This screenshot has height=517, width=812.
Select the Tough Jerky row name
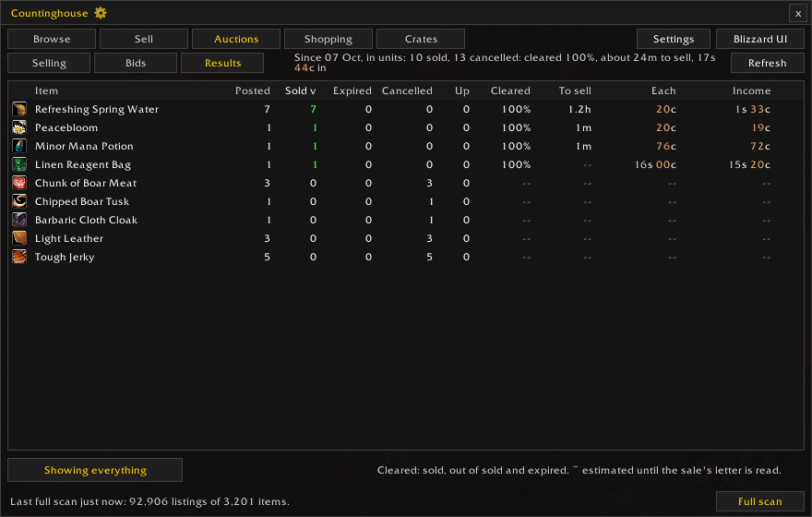click(x=65, y=257)
